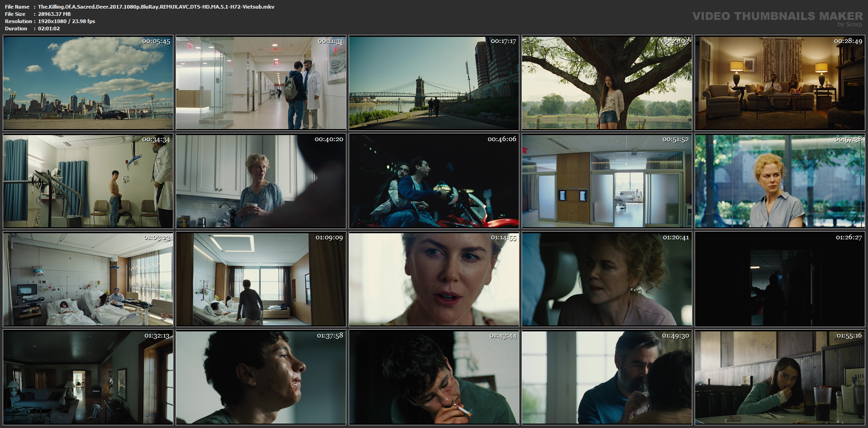Click the thumbnail timestamped 01:09:09
Screen dimensions: 868x428
[x=261, y=279]
